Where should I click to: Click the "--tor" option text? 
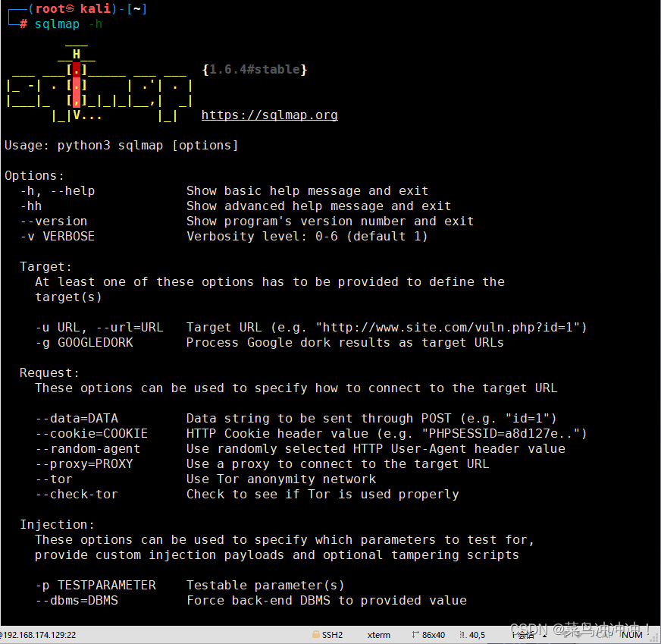pyautogui.click(x=54, y=479)
